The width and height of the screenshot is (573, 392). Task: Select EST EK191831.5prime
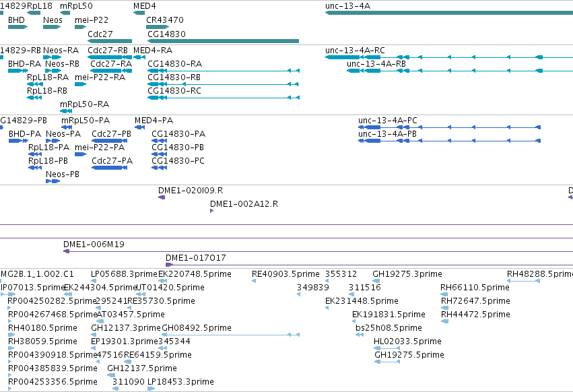[x=354, y=321]
